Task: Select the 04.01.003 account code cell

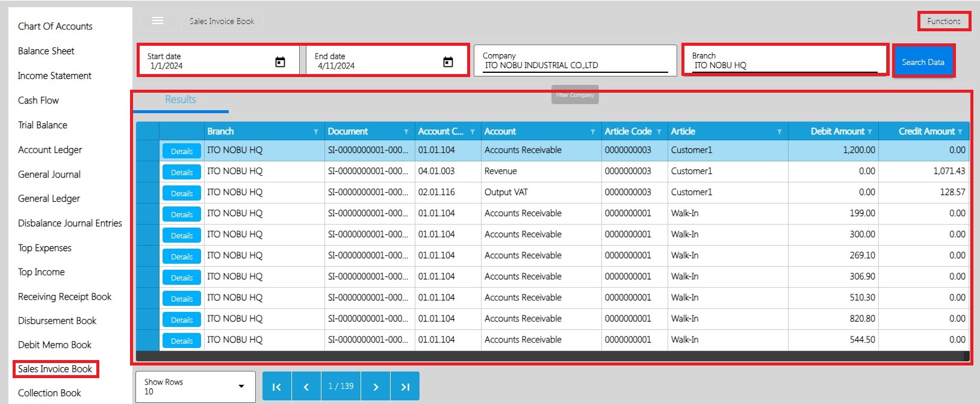Action: (448, 172)
